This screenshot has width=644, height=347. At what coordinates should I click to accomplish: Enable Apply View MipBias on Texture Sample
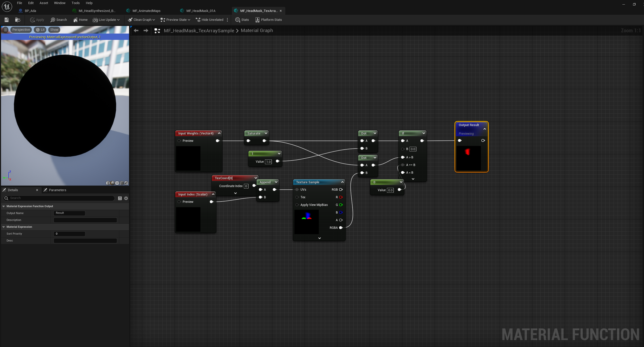(297, 205)
